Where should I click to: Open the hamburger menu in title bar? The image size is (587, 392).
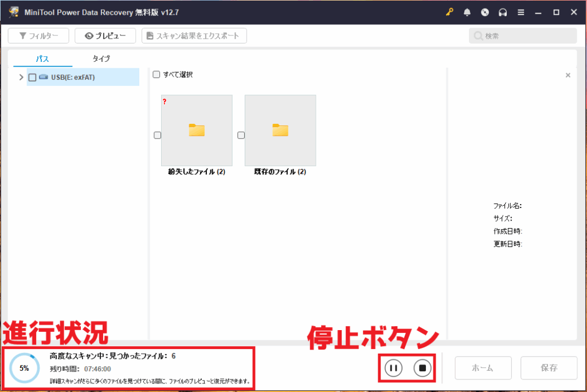(521, 13)
